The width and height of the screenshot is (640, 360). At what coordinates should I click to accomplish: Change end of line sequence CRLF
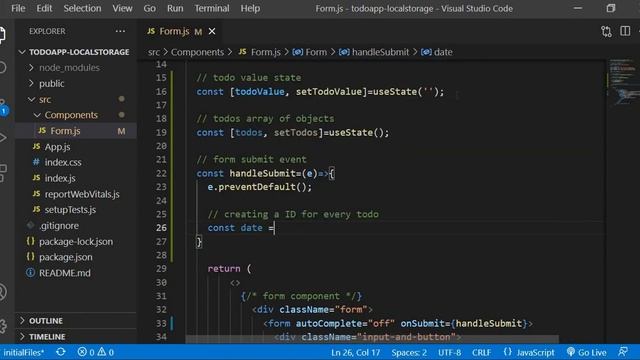pyautogui.click(x=481, y=352)
